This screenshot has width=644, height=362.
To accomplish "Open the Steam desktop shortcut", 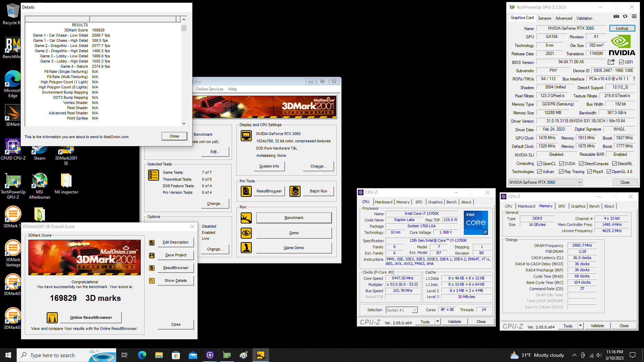I will pyautogui.click(x=39, y=152).
